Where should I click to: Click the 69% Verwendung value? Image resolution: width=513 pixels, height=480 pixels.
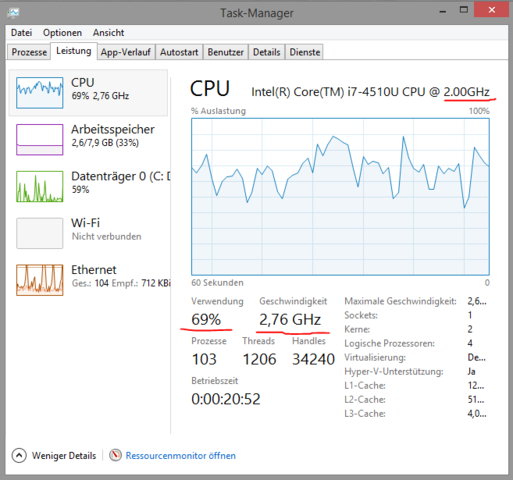coord(206,320)
